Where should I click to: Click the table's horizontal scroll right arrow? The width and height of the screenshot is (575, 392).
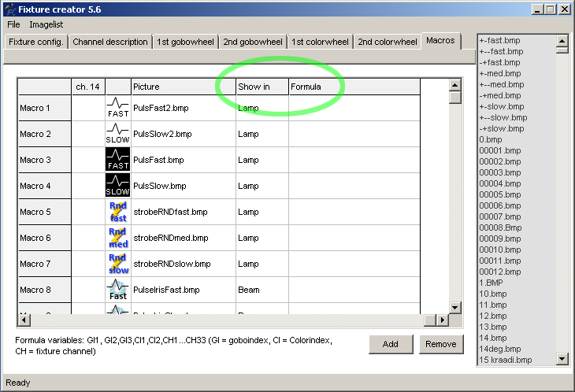coord(442,320)
